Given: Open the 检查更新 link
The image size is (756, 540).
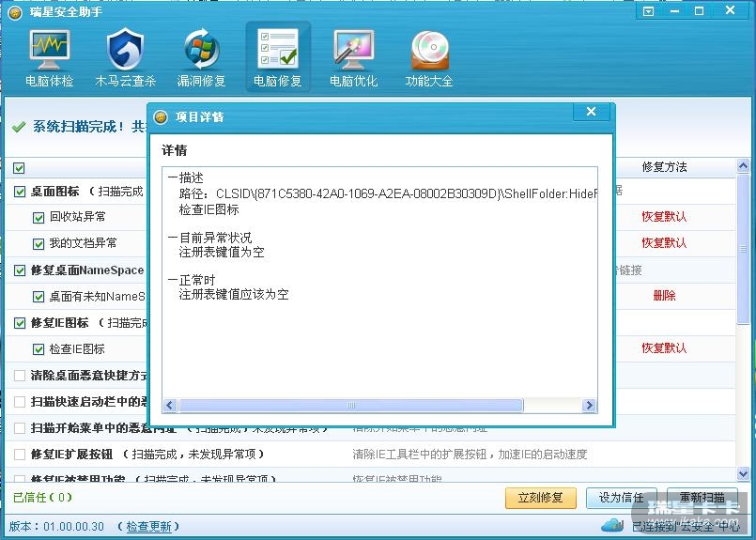Looking at the screenshot, I should pos(148,527).
